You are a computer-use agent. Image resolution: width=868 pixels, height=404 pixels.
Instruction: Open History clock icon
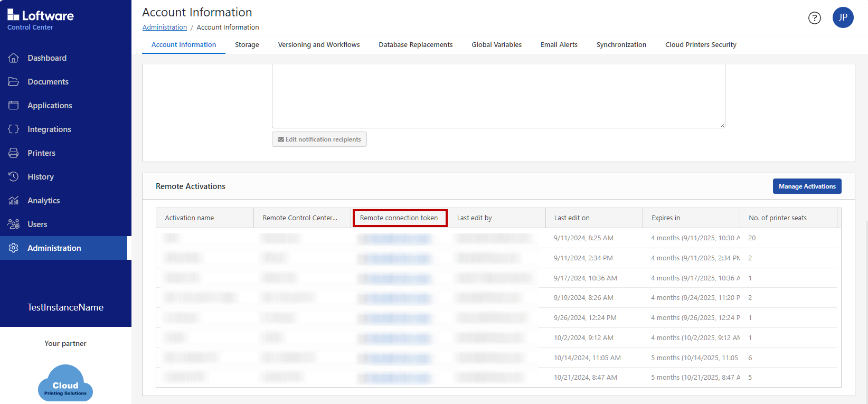pyautogui.click(x=14, y=177)
